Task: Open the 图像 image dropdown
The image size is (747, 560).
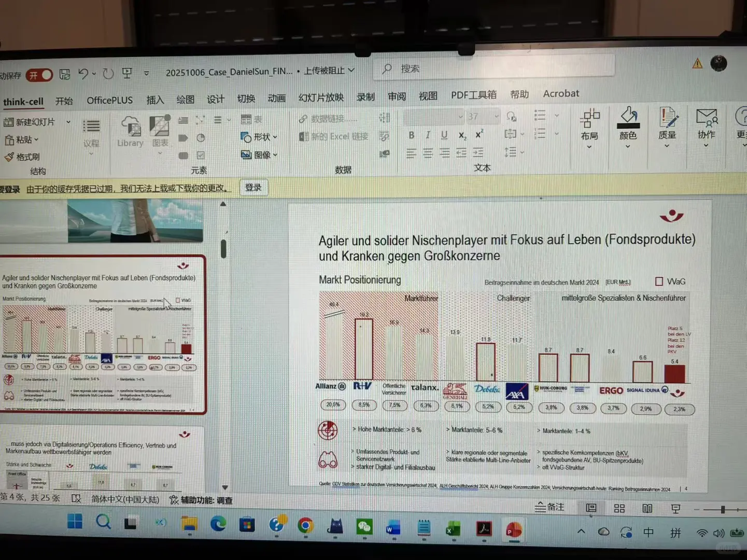Action: click(x=259, y=155)
